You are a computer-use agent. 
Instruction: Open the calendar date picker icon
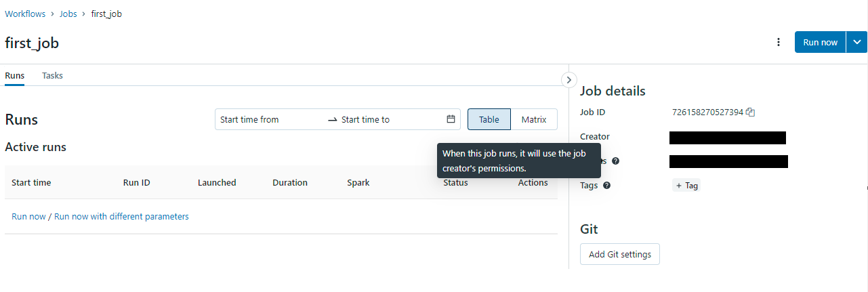(x=451, y=119)
